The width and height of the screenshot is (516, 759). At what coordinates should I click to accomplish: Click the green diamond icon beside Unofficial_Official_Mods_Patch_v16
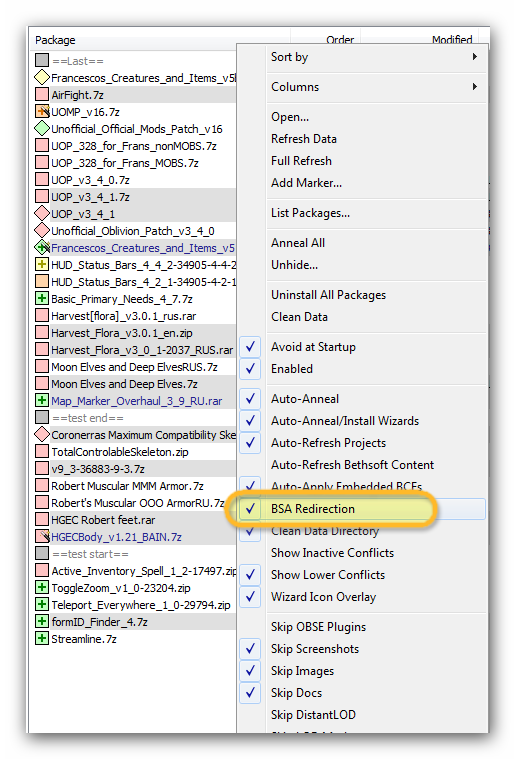(x=42, y=129)
